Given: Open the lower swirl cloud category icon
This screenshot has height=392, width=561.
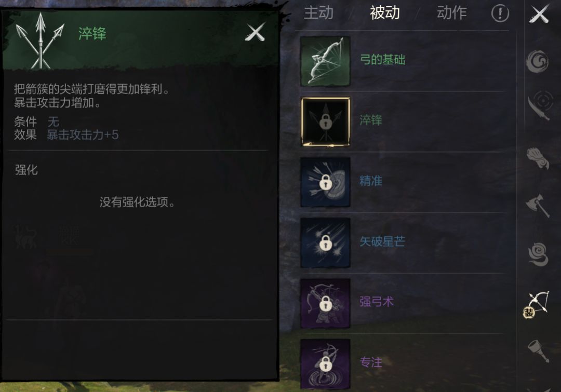Looking at the screenshot, I should click(538, 254).
